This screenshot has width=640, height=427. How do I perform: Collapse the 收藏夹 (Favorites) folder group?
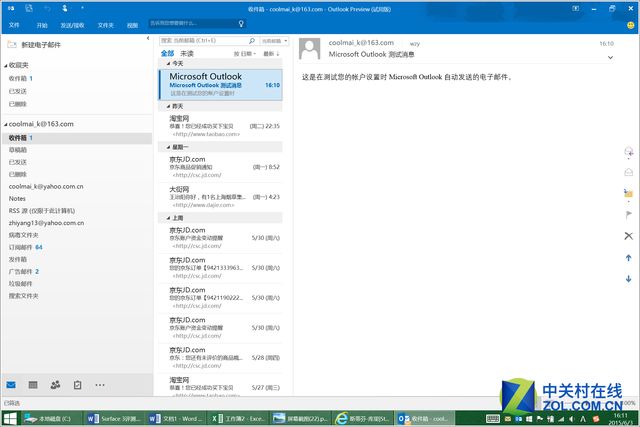[6, 65]
